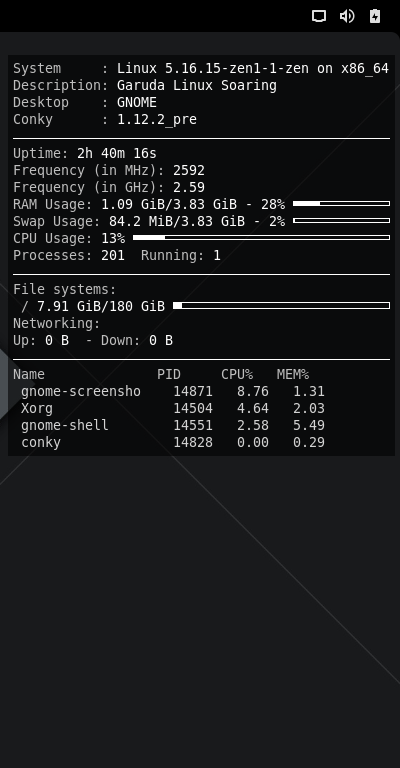Click PID 14871 in process list
The width and height of the screenshot is (400, 768).
pos(193,391)
